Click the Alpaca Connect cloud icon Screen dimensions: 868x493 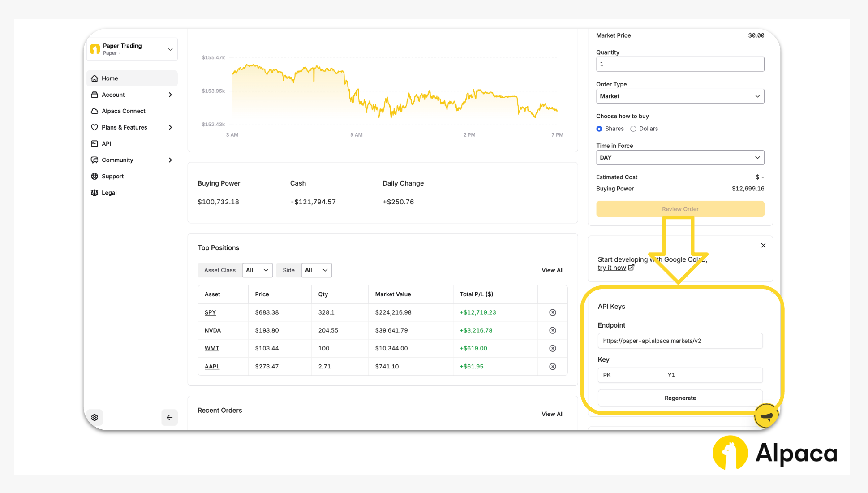click(95, 111)
